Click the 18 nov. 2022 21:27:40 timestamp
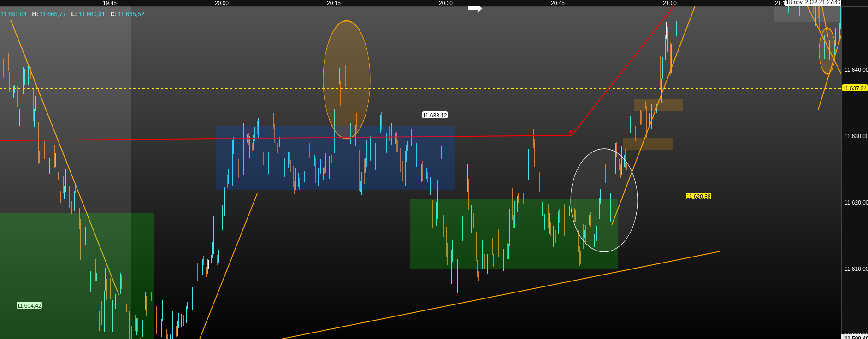 coord(813,3)
